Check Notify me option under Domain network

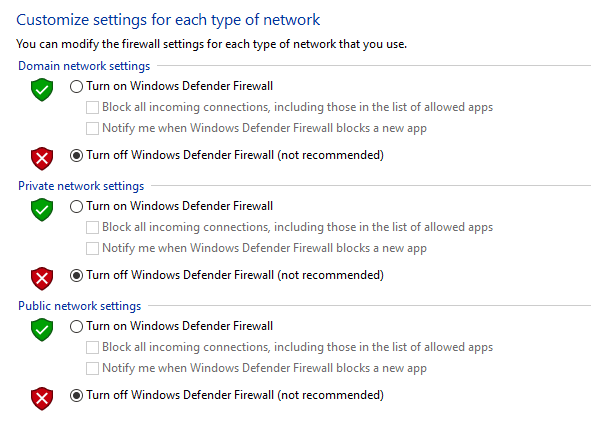point(93,128)
